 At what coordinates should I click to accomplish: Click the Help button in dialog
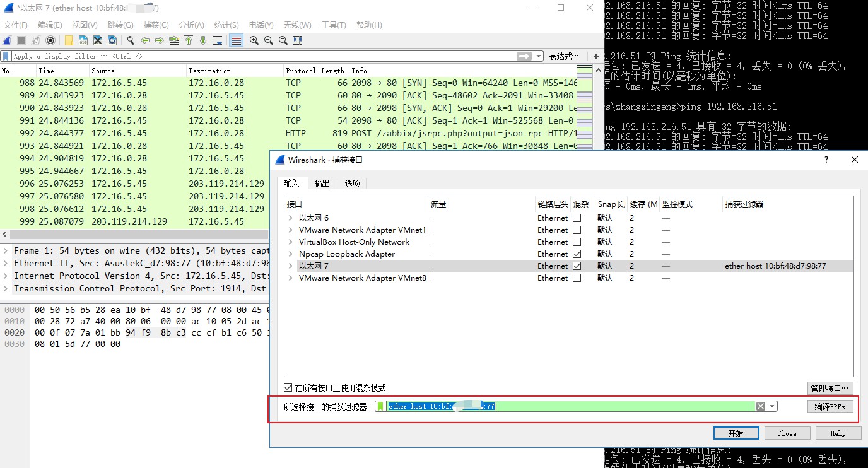[x=838, y=433]
